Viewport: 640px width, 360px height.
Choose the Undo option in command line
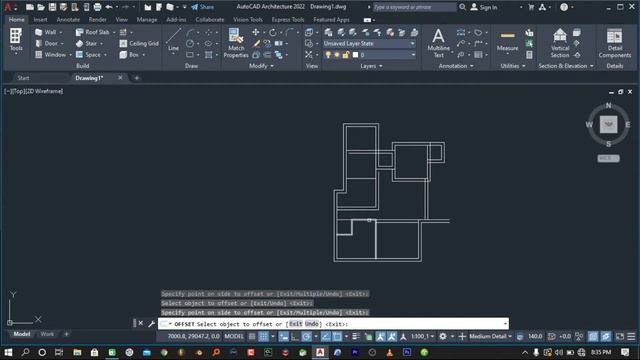311,324
